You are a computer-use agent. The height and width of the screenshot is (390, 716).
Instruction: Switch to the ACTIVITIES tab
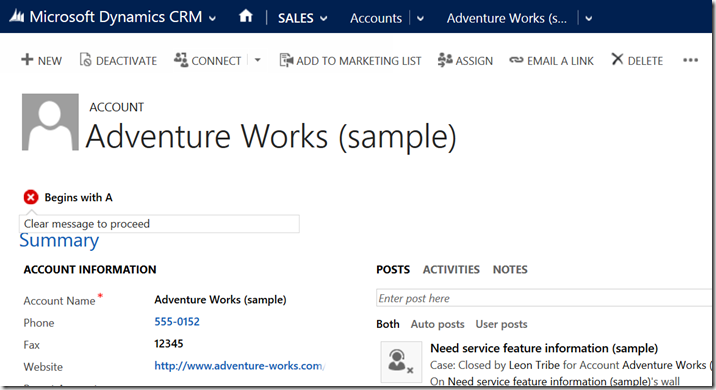tap(451, 269)
